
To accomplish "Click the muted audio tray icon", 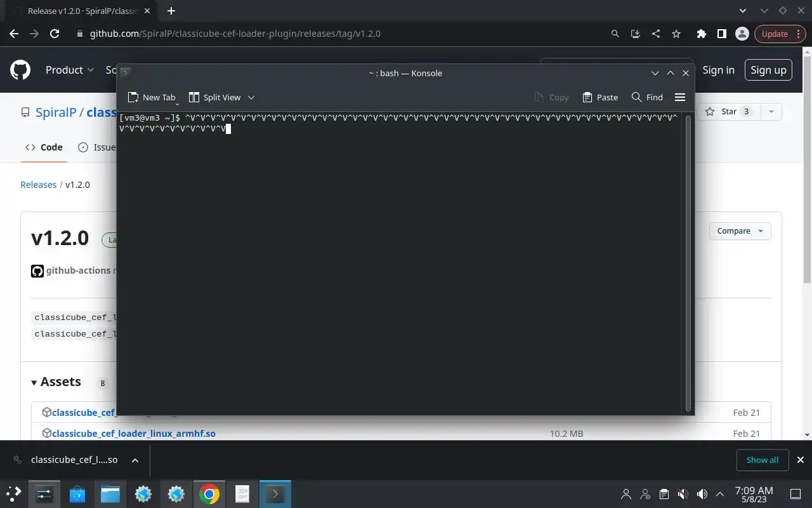I will 683,494.
